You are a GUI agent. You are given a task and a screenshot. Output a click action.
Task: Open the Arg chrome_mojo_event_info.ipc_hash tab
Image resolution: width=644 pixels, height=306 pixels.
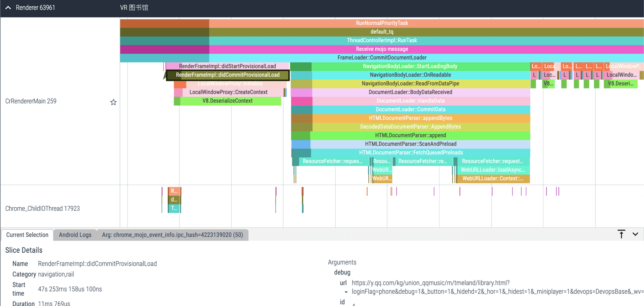coord(172,235)
